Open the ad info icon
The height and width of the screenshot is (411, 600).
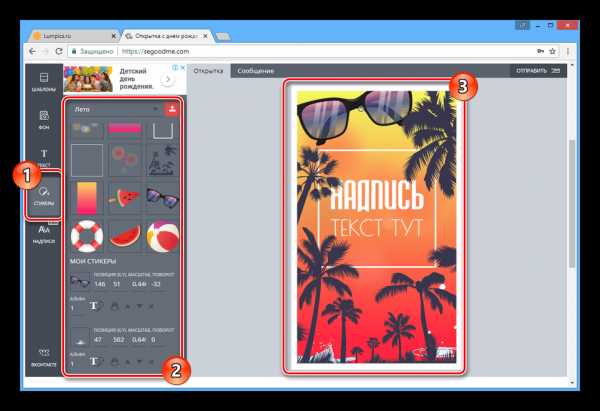click(x=175, y=68)
